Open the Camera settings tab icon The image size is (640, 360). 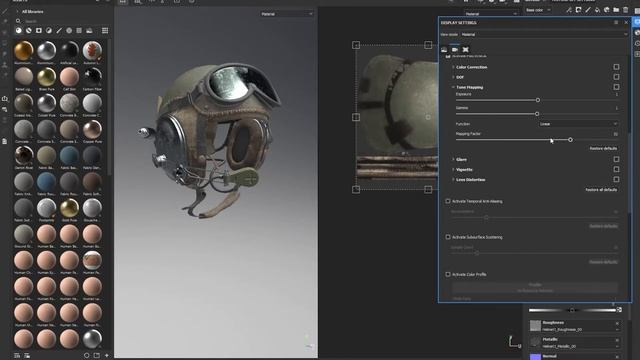click(455, 49)
